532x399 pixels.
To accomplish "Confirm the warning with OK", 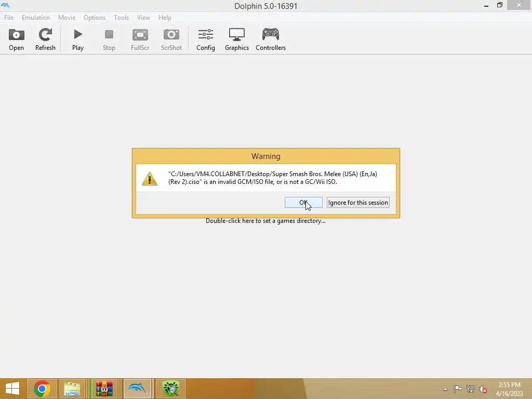I will pos(303,203).
